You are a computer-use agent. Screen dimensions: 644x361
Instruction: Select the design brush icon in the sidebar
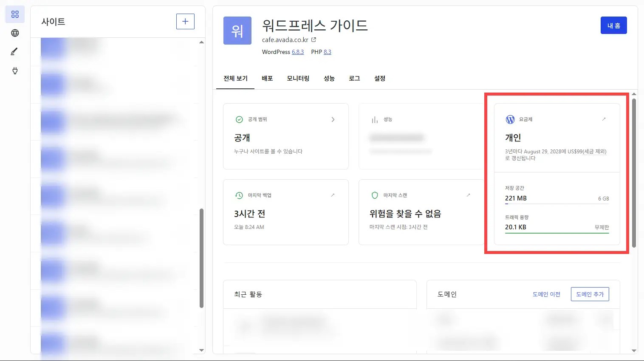point(15,51)
